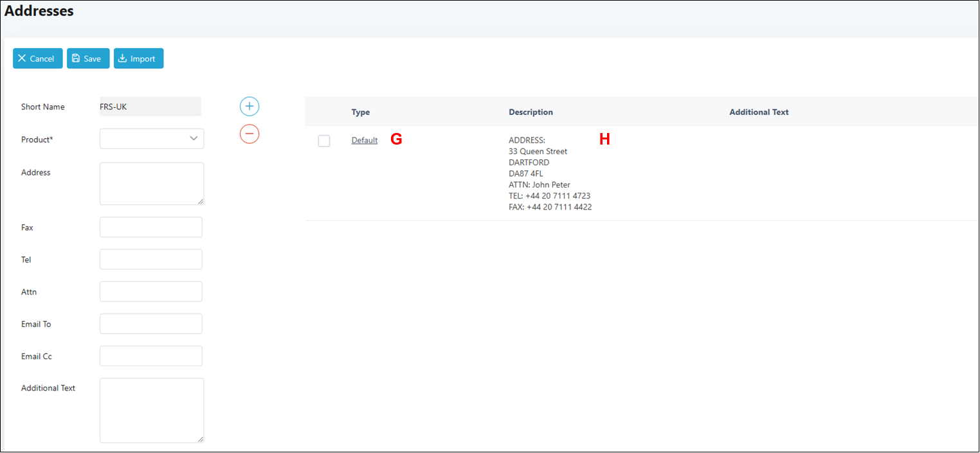Click the Short Name field showing FRS-UK
The width and height of the screenshot is (980, 453).
(x=150, y=107)
